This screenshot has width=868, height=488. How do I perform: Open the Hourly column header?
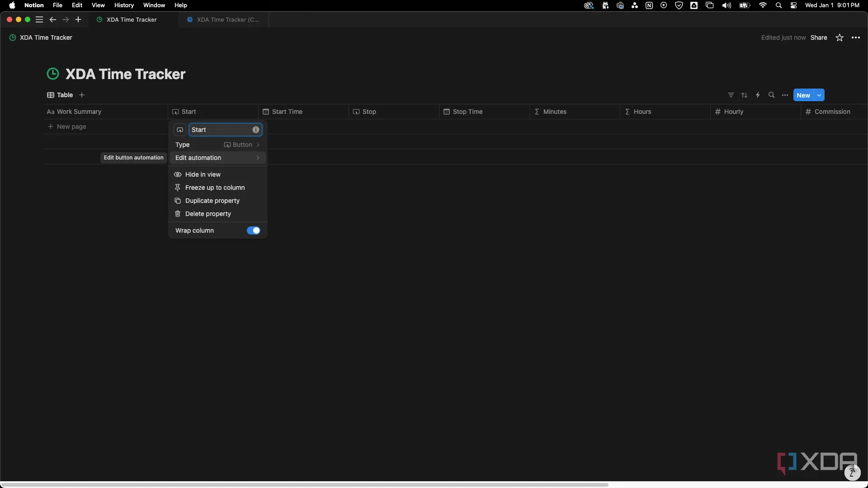point(755,112)
